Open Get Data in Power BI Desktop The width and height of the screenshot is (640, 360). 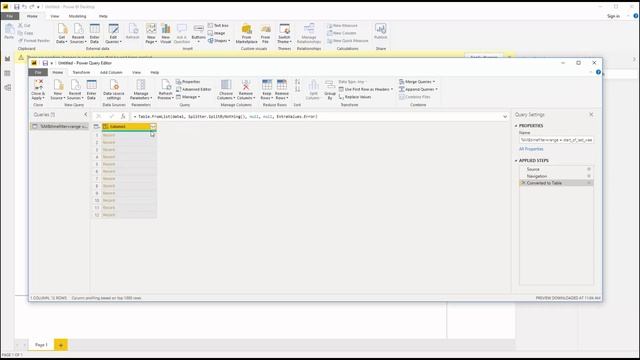coord(62,33)
